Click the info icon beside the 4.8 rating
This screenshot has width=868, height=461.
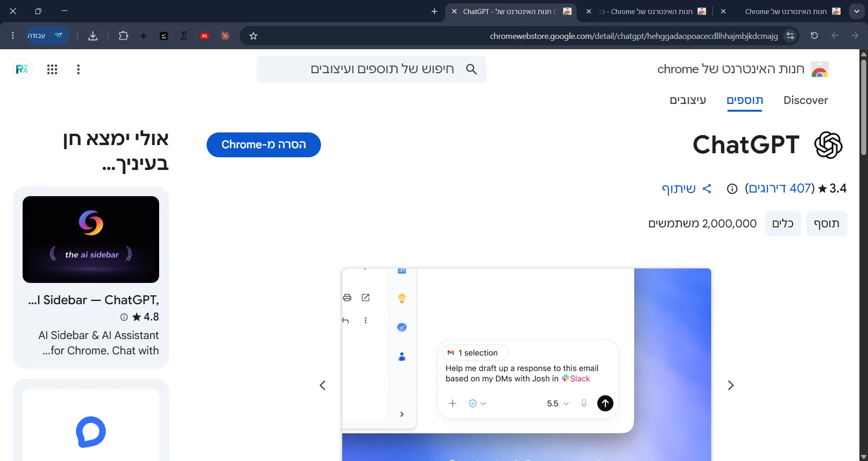tap(124, 317)
